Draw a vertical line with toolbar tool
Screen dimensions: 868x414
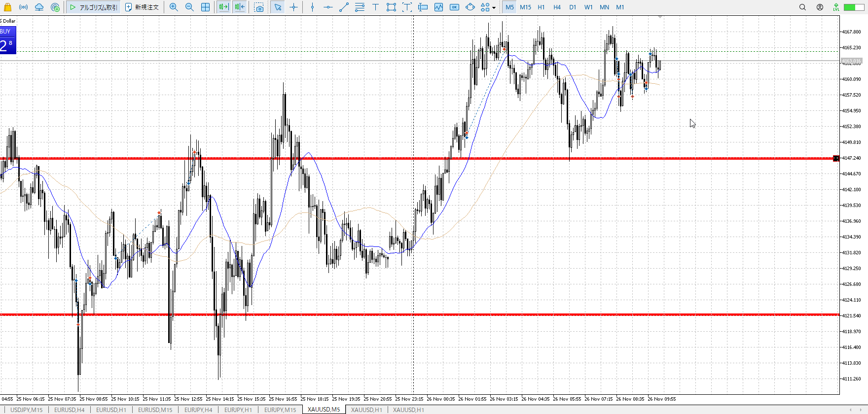[312, 7]
